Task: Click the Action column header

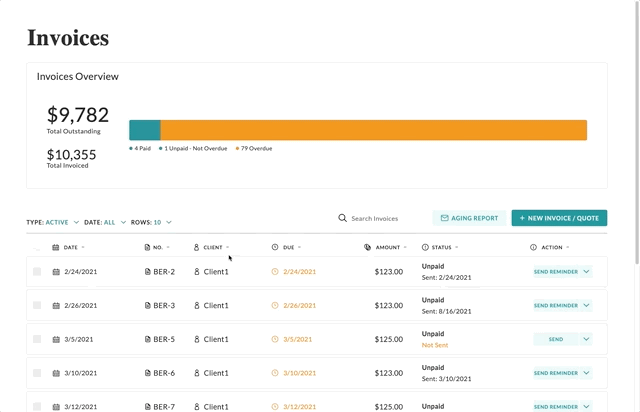Action: [x=550, y=247]
